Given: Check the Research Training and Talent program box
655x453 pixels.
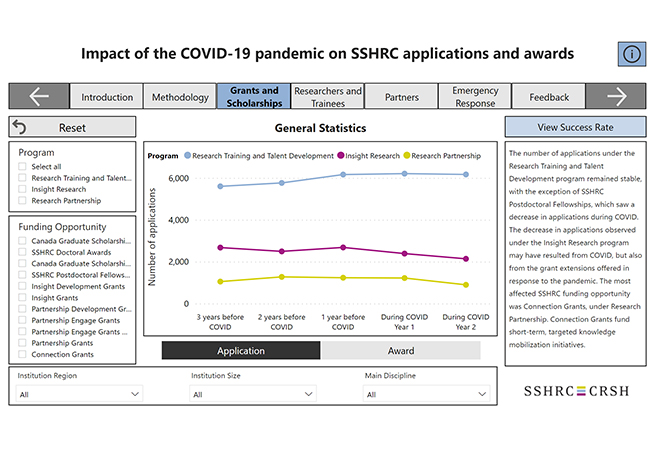Looking at the screenshot, I should 22,178.
